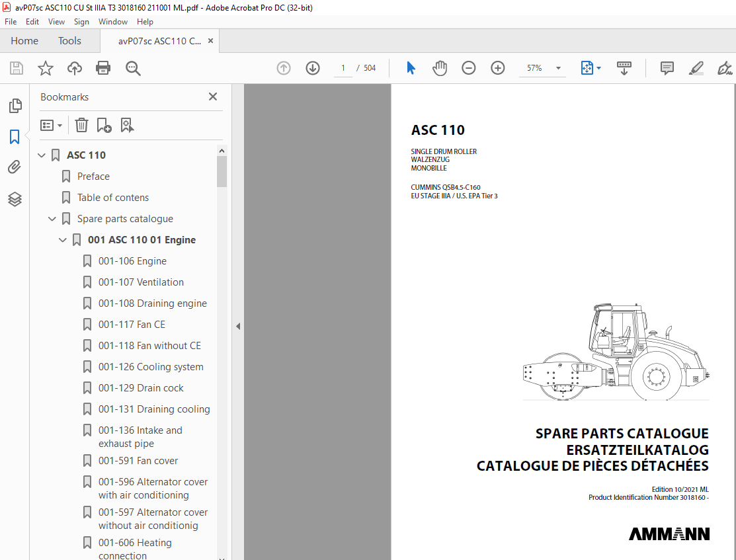This screenshot has height=560, width=736.
Task: Jump to 001-126 Cooling system bookmark
Action: pyautogui.click(x=151, y=366)
